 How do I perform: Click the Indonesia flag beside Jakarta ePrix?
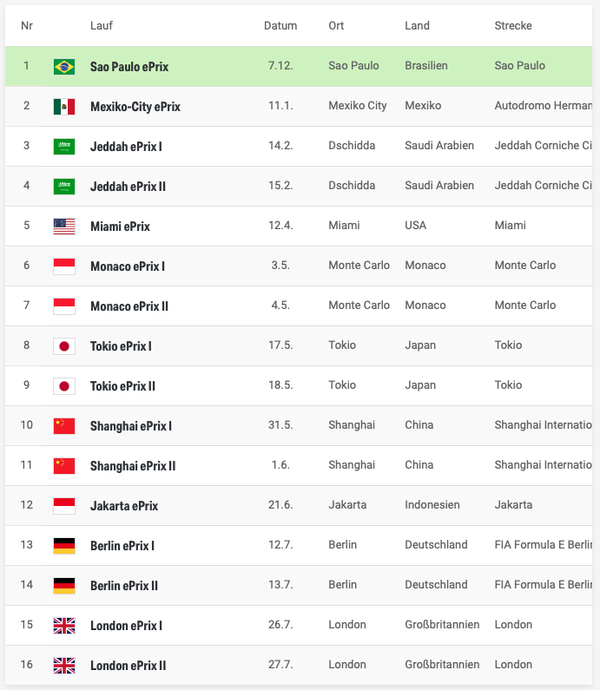[x=64, y=506]
